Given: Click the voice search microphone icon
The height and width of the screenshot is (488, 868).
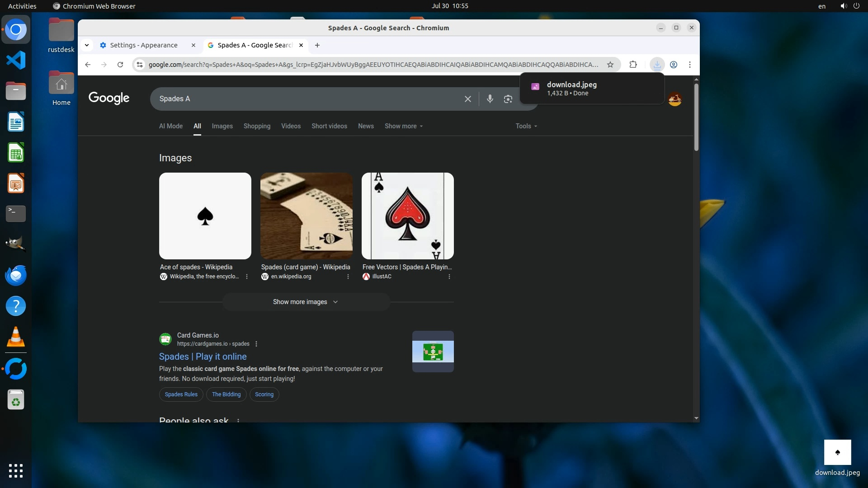Looking at the screenshot, I should [x=490, y=99].
